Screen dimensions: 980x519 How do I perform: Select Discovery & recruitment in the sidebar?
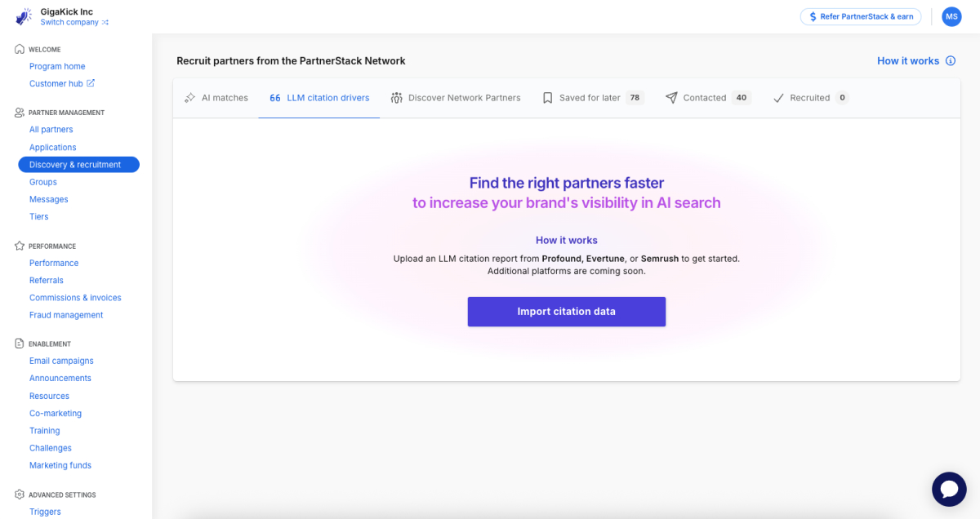78,165
